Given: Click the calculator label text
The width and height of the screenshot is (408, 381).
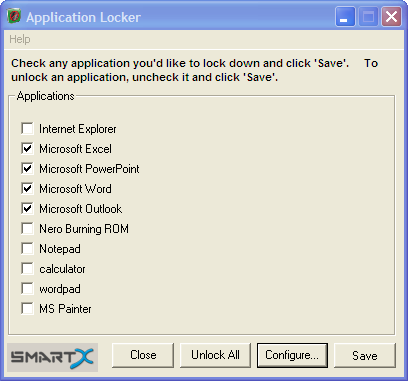Looking at the screenshot, I should pyautogui.click(x=62, y=269).
